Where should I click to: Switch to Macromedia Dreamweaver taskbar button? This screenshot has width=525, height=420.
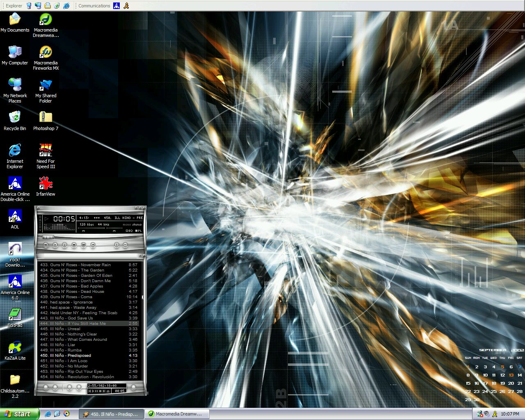[x=178, y=414]
